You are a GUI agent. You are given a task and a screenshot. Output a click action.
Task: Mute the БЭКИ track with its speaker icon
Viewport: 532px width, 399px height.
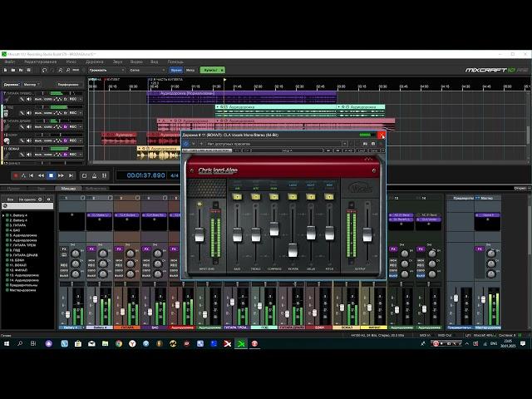29,140
